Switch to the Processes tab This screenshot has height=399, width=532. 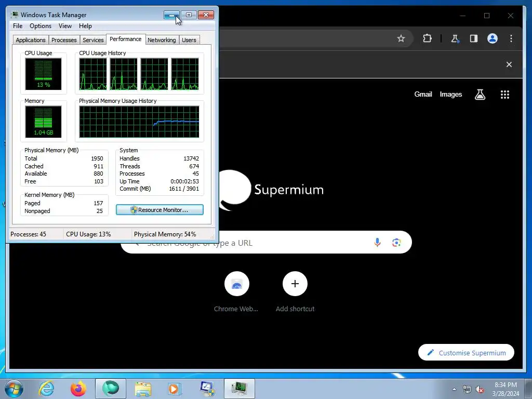click(x=64, y=40)
